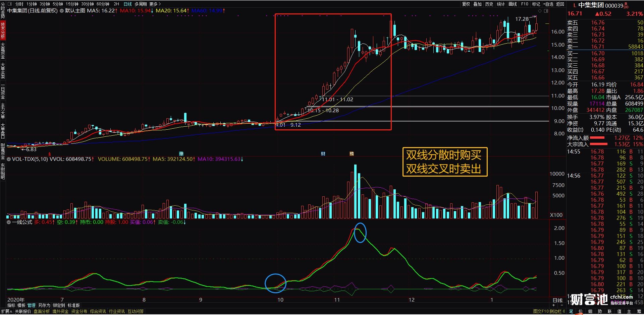Collapse the 侧边栏 sidebar toggle

(x=557, y=311)
